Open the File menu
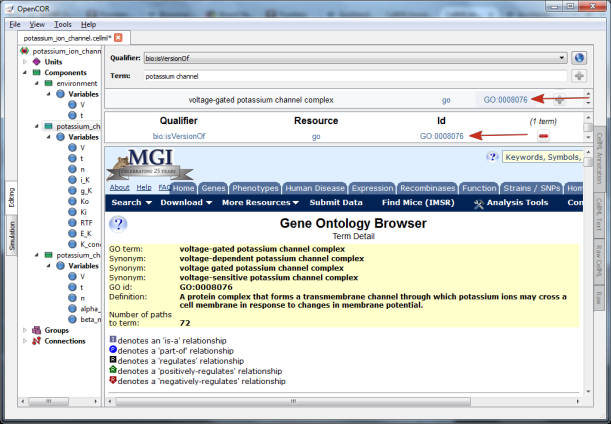611x424 pixels. (x=15, y=24)
